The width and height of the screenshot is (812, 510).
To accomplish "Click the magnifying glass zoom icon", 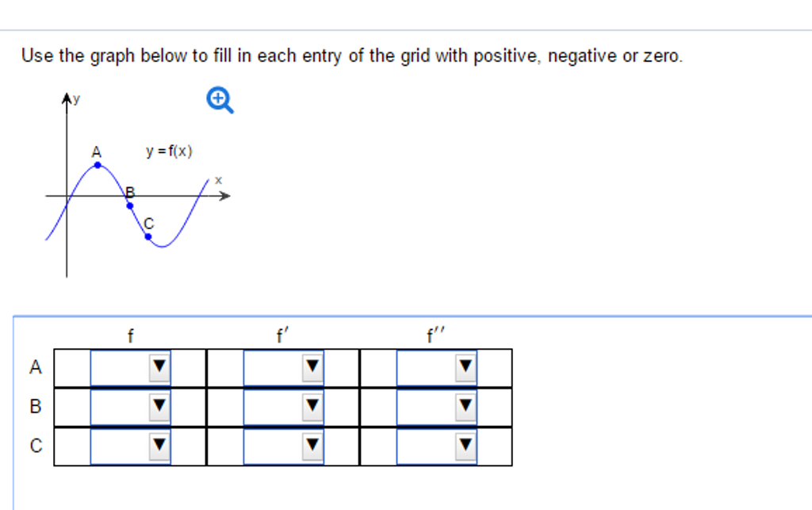I will [x=220, y=100].
